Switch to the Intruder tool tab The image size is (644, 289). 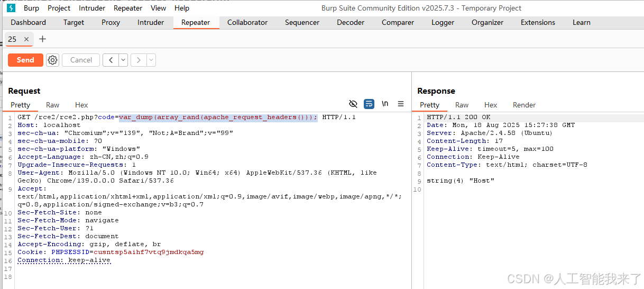151,22
